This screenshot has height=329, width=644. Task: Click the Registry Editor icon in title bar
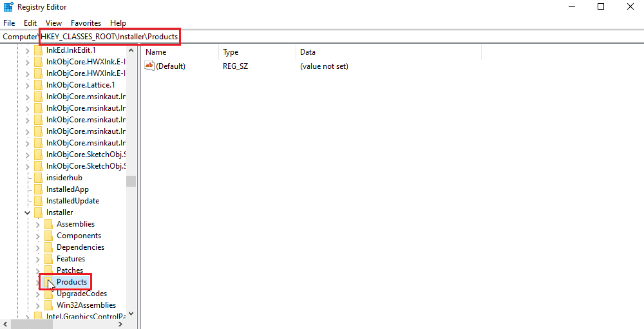coord(8,7)
